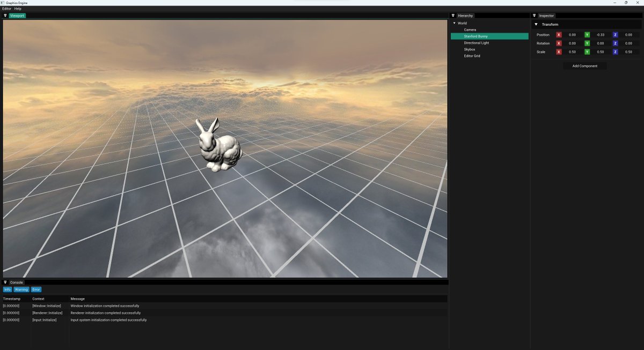Click the Scale Z value 0.50
Viewport: 644px width, 350px height.
coord(629,52)
